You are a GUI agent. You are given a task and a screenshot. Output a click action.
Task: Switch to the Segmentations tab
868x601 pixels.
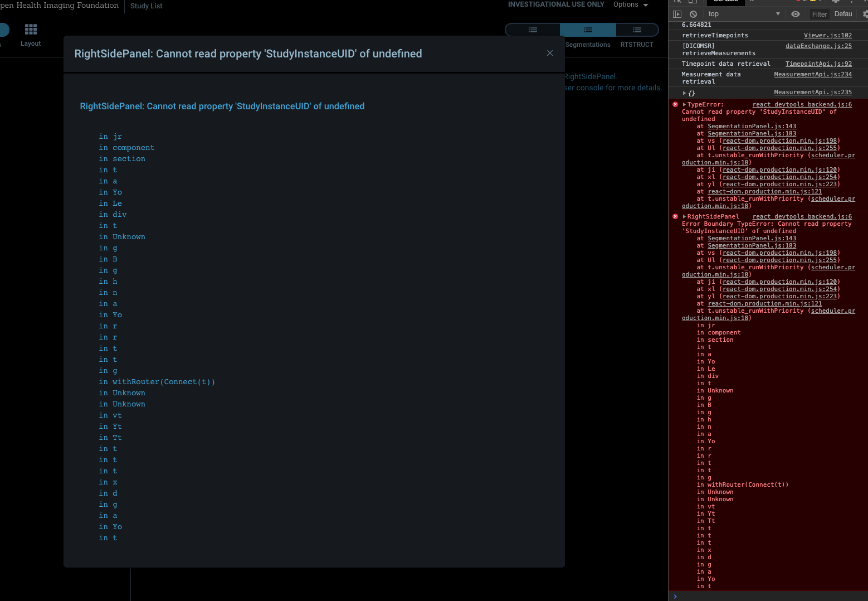[588, 45]
